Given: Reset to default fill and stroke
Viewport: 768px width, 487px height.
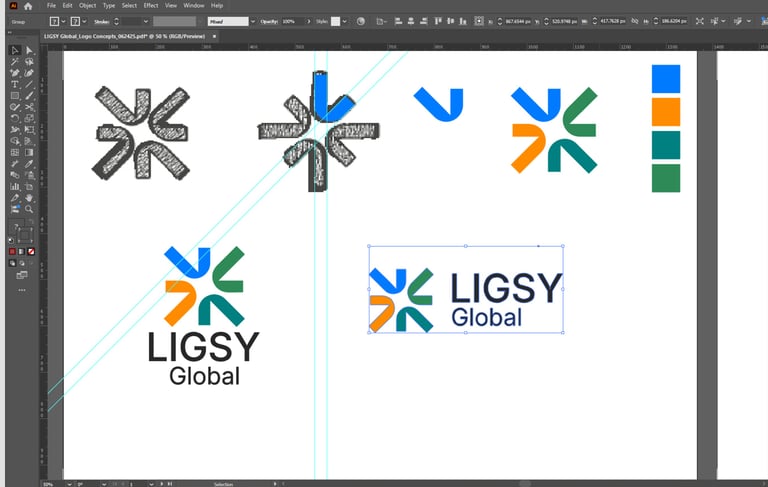Looking at the screenshot, I should (x=11, y=241).
